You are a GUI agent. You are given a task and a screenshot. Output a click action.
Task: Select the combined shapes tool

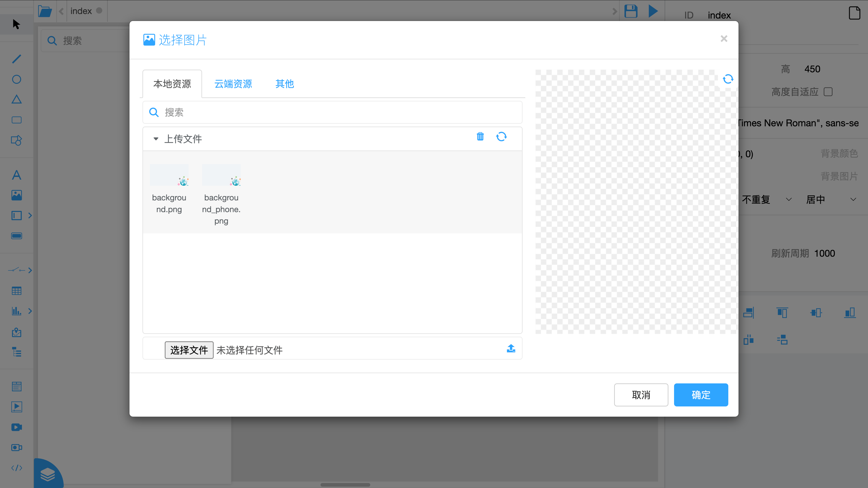coord(17,141)
